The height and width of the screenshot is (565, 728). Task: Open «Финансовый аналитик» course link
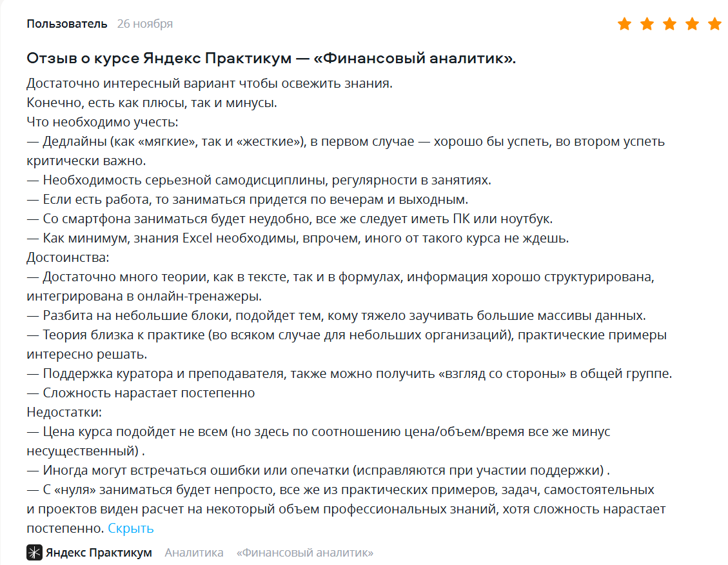click(305, 553)
